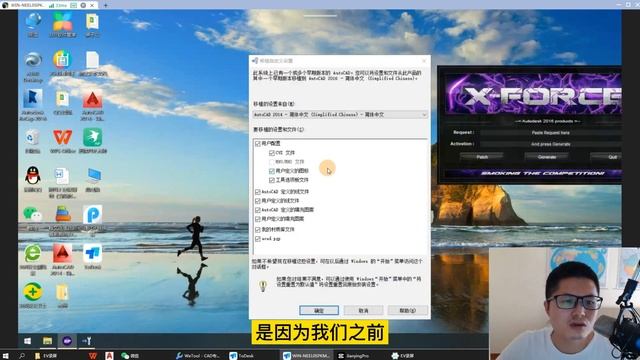Toggle the AutoCAD 定义的线文件 checkbox
Image resolution: width=640 pixels, height=360 pixels.
coord(258,192)
